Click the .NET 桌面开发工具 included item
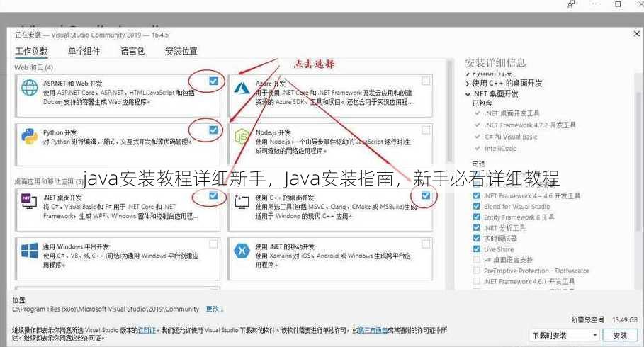The width and height of the screenshot is (644, 347). tap(512, 113)
